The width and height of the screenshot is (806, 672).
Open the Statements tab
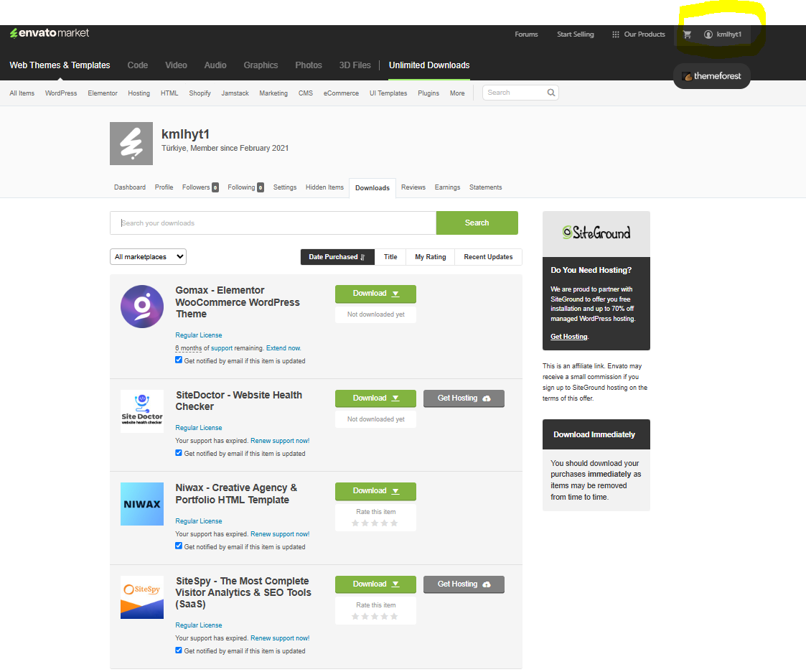485,187
